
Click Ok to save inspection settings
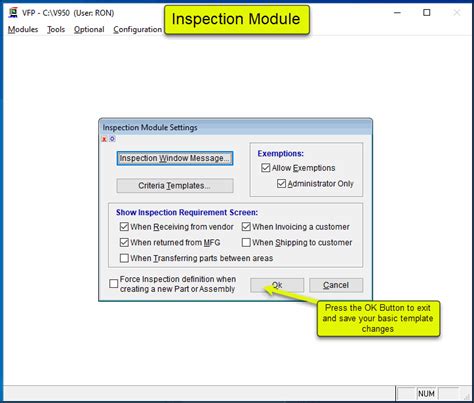pos(277,285)
